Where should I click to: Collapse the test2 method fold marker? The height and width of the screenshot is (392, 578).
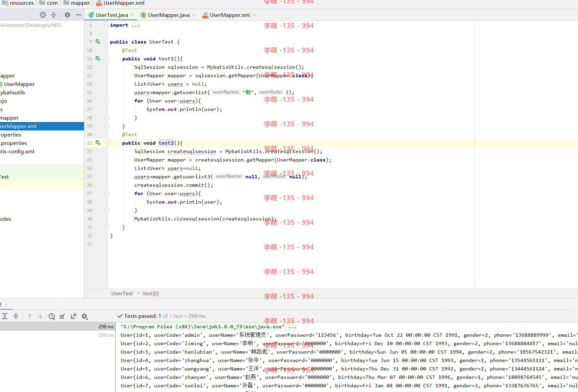(x=107, y=143)
